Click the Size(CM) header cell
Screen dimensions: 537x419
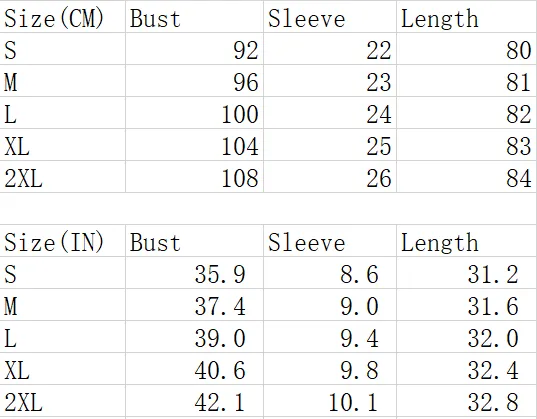(62, 17)
